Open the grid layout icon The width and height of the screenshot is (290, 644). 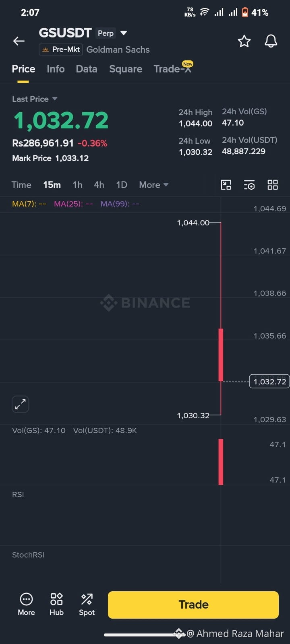[x=273, y=185]
